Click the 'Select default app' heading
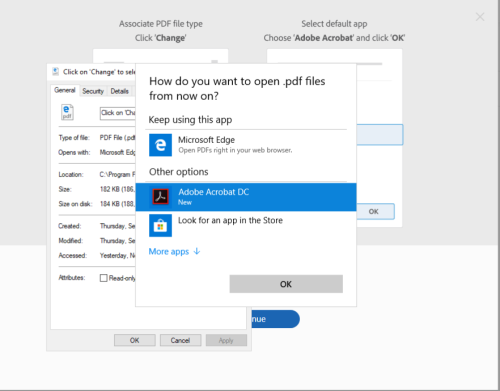The width and height of the screenshot is (500, 391). click(334, 24)
